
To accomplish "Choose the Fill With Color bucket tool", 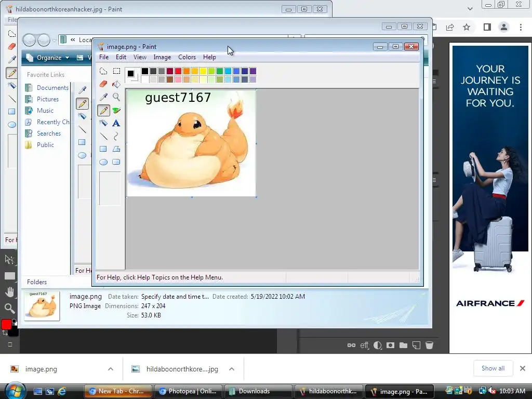I will tap(116, 84).
